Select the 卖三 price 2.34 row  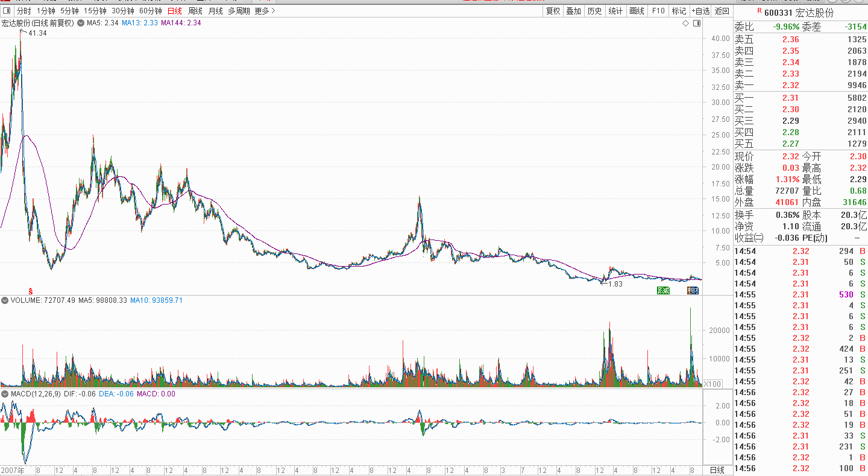click(800, 62)
